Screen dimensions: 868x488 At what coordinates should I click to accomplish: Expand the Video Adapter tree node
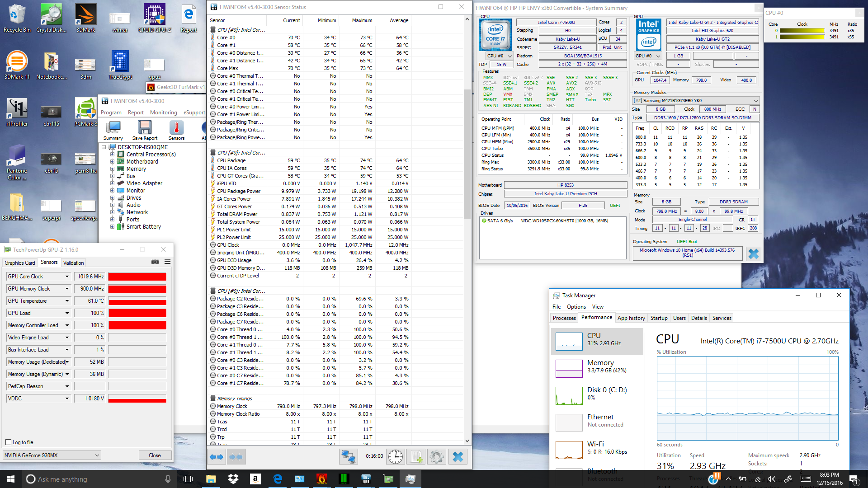112,183
